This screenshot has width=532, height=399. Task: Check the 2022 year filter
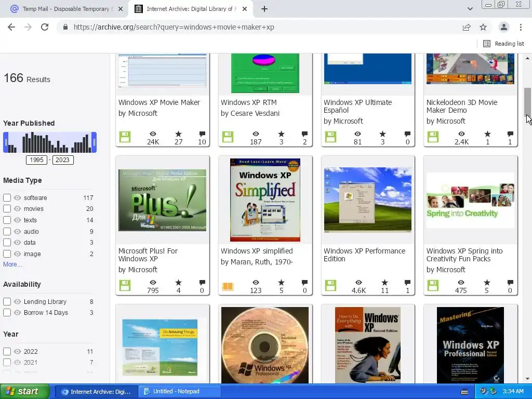click(x=7, y=352)
